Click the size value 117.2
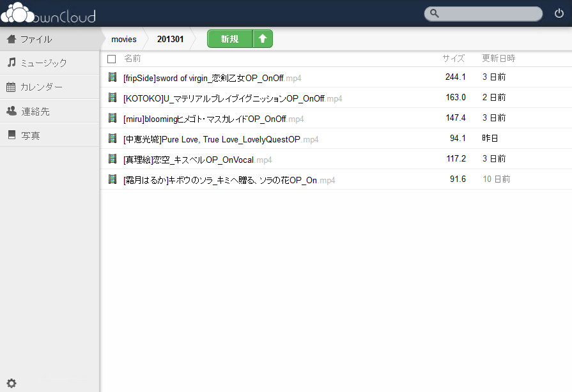 coord(456,158)
